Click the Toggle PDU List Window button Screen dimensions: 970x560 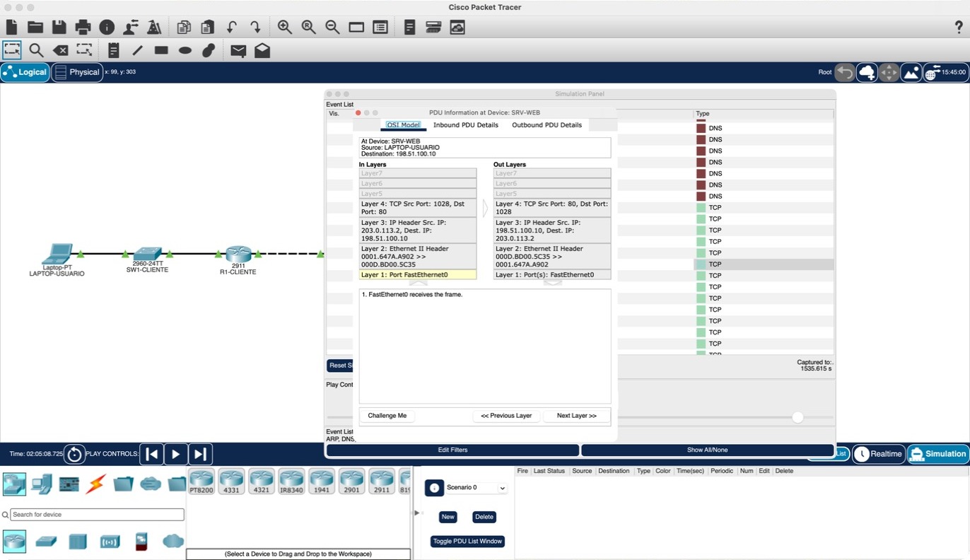tap(467, 542)
